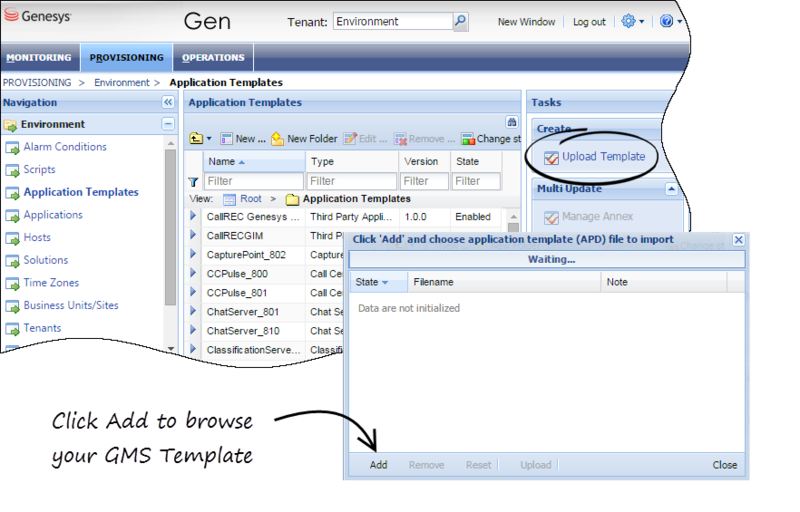Image resolution: width=800 pixels, height=512 pixels.
Task: Open Hosts in navigation
Action: pos(37,238)
